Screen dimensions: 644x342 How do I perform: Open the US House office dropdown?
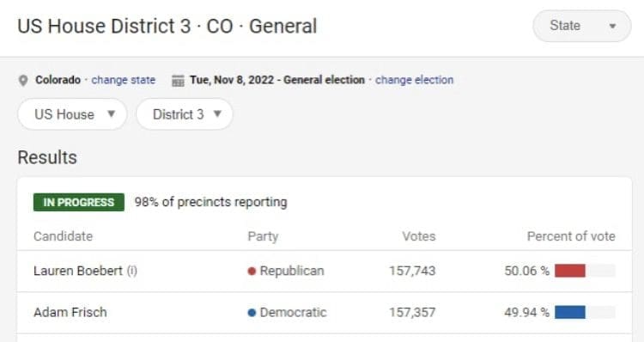[x=72, y=114]
